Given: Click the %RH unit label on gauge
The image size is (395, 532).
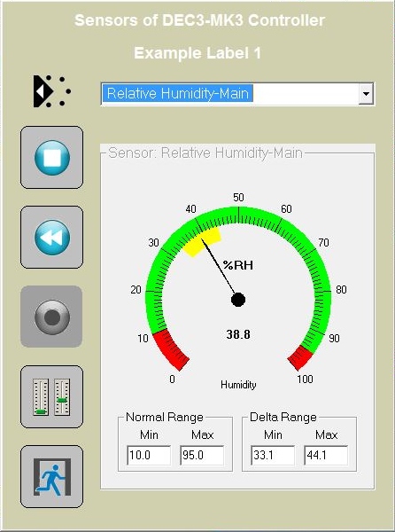Looking at the screenshot, I should [238, 265].
